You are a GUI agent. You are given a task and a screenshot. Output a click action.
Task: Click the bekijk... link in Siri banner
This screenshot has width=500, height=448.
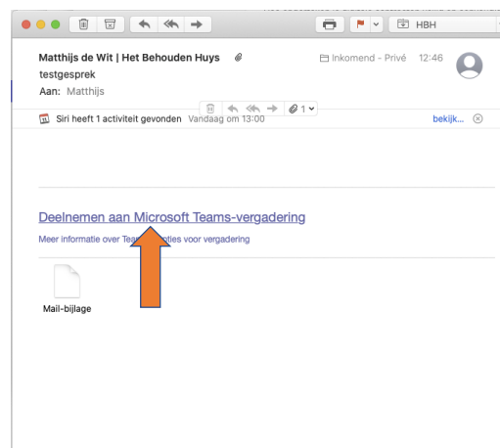pyautogui.click(x=448, y=119)
